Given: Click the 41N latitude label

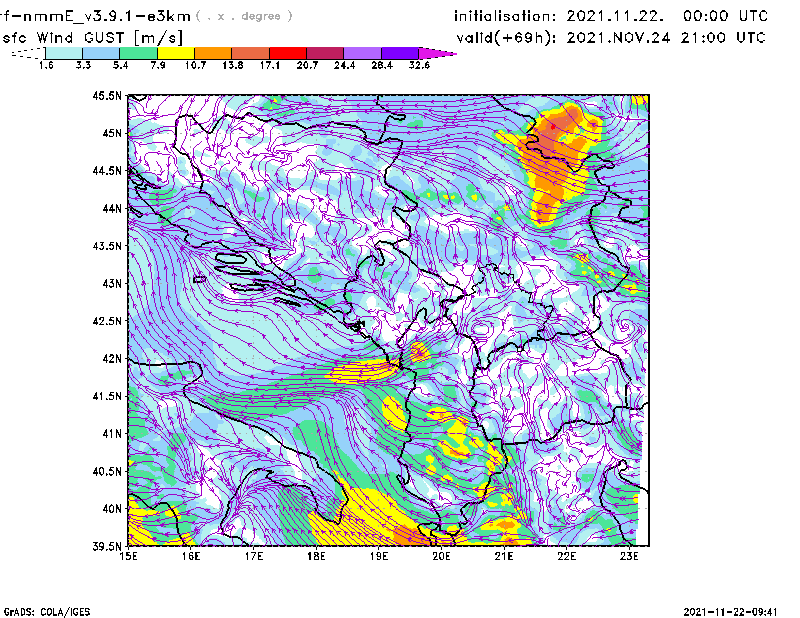Looking at the screenshot, I should [x=112, y=434].
